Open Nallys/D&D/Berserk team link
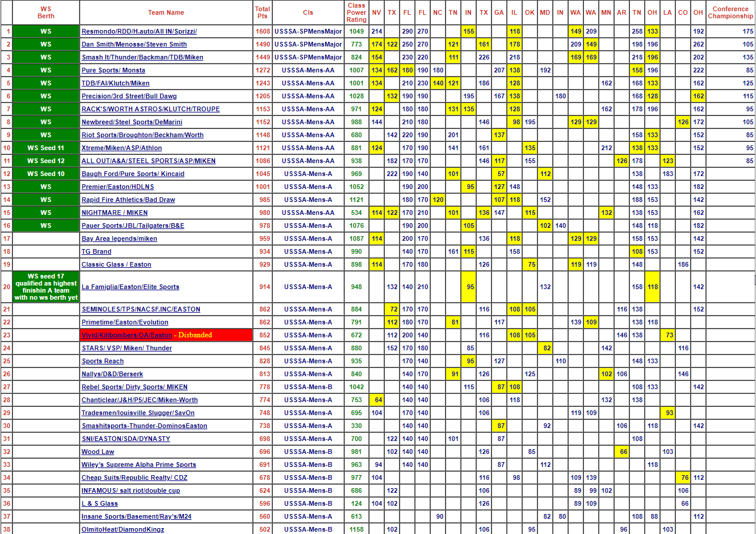Image resolution: width=756 pixels, height=534 pixels. [112, 374]
